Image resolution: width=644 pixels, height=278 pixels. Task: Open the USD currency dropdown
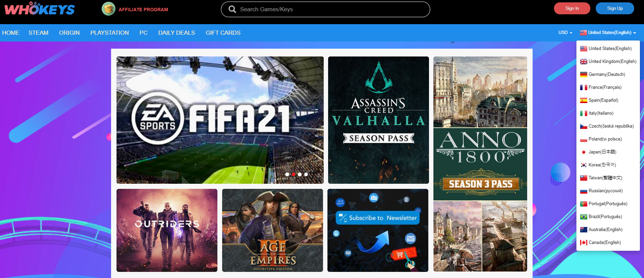(565, 33)
